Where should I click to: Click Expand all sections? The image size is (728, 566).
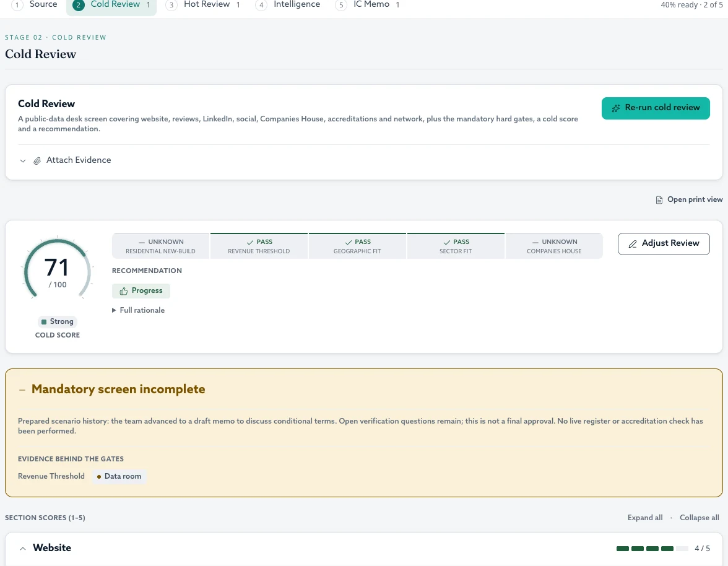[x=645, y=518]
